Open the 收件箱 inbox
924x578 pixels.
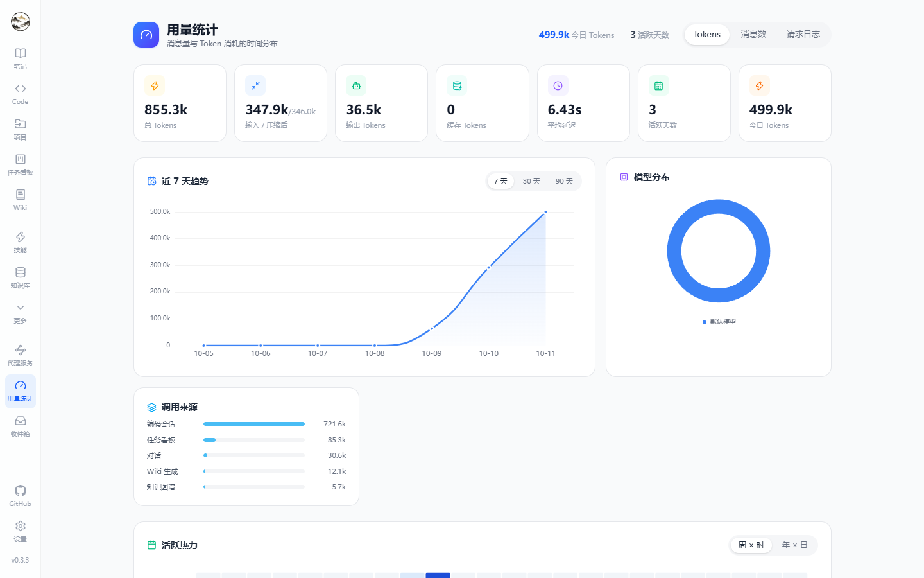[x=21, y=426]
